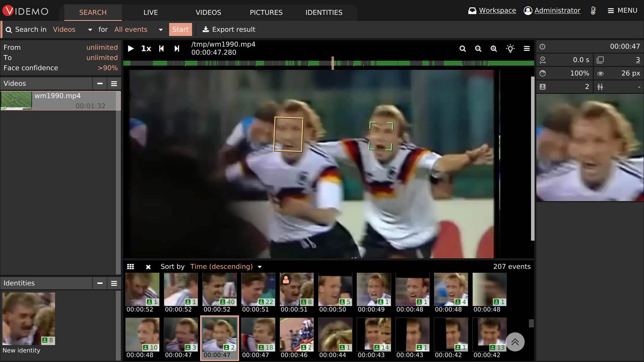Open the All events dropdown
This screenshot has height=362, width=644.
pyautogui.click(x=138, y=30)
